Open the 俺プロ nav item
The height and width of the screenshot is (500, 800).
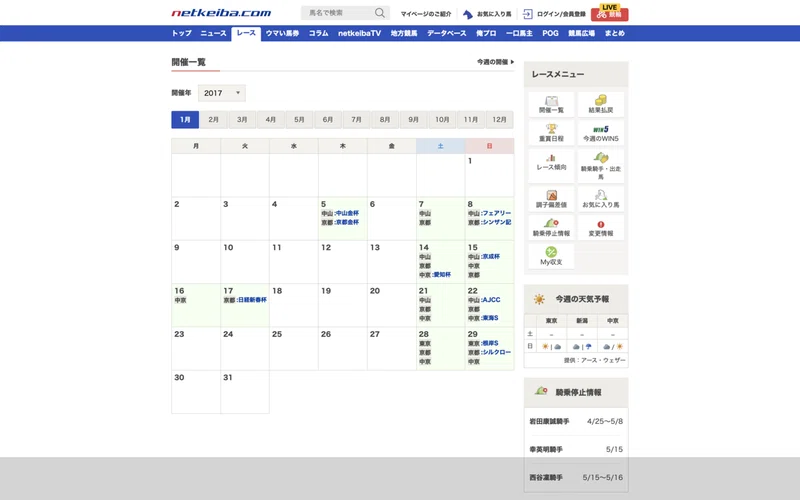coord(486,33)
